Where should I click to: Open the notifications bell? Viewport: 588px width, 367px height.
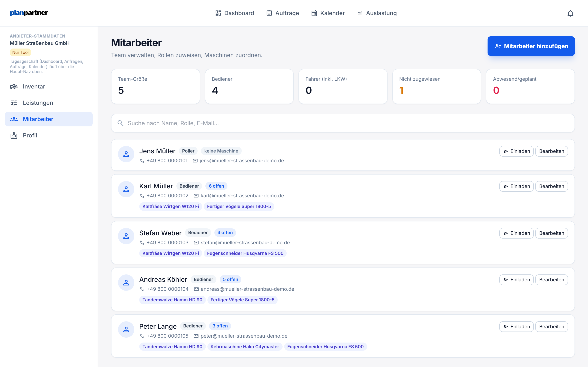pyautogui.click(x=570, y=13)
